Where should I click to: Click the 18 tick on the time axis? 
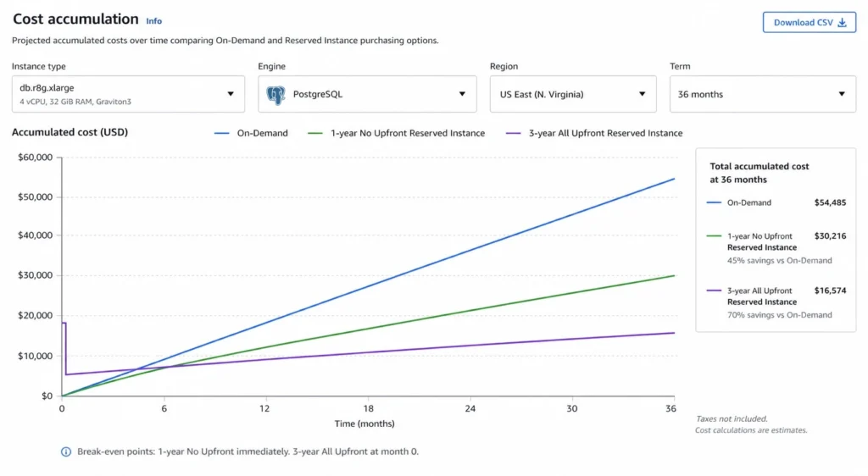click(x=368, y=408)
